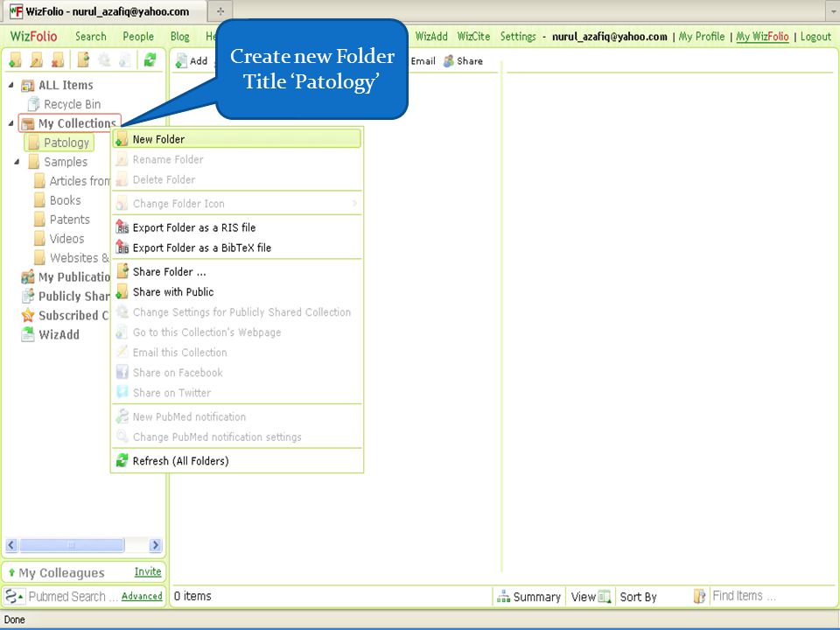The height and width of the screenshot is (630, 840).
Task: Click the share folder toolbar icon
Action: click(x=83, y=60)
